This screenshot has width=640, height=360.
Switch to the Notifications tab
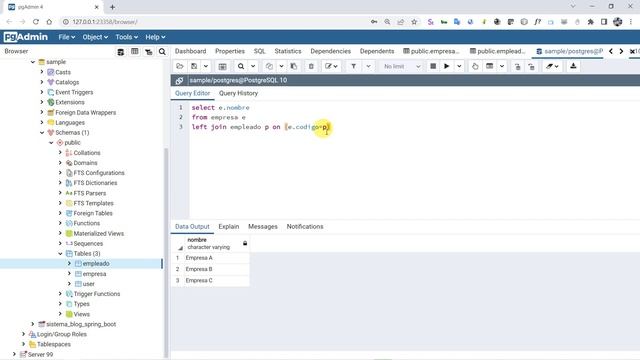point(305,227)
